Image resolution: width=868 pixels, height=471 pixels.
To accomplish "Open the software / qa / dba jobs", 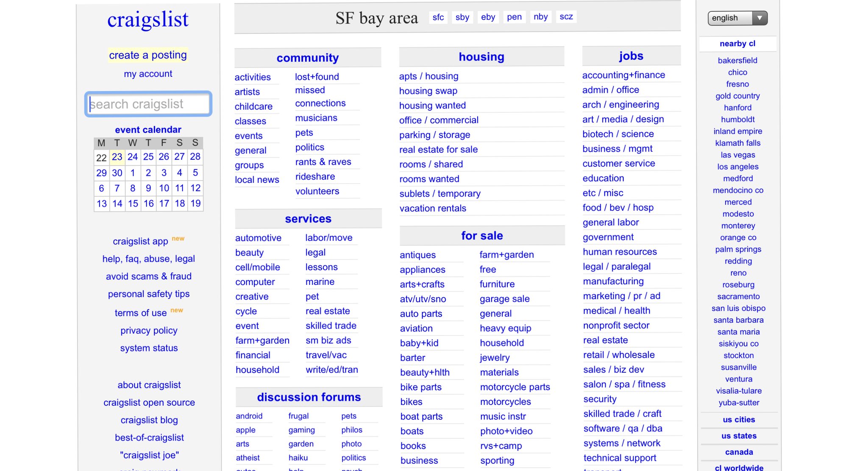I will pyautogui.click(x=623, y=429).
